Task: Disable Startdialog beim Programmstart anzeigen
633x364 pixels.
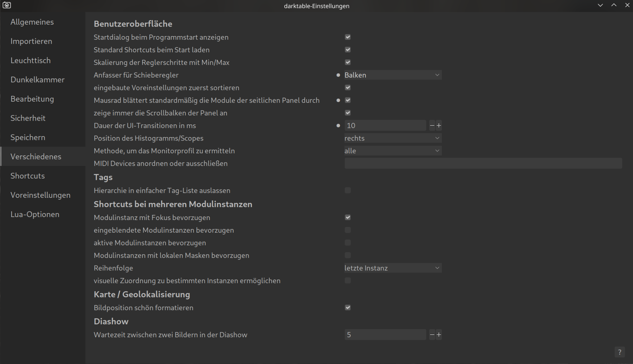Action: (348, 37)
